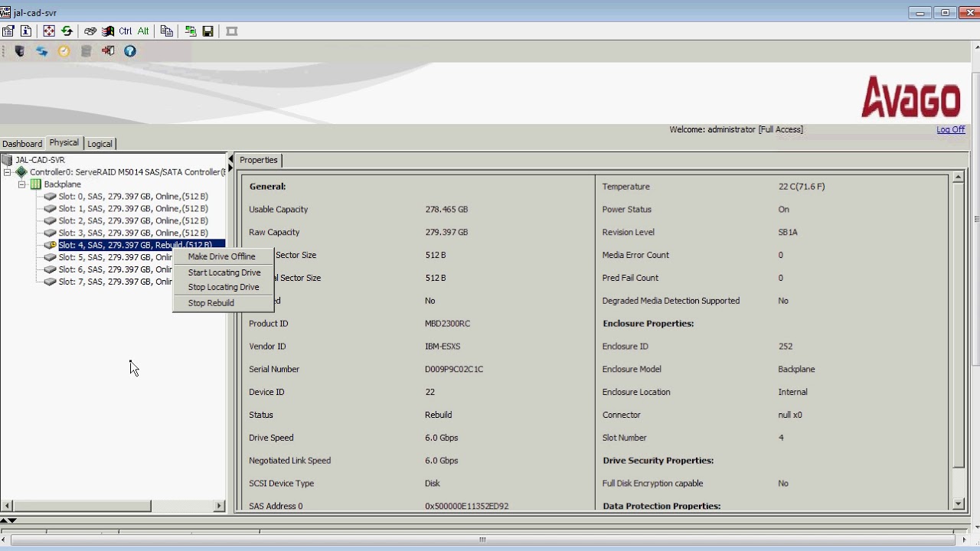Click the properties panel scroll-down arrow

958,504
